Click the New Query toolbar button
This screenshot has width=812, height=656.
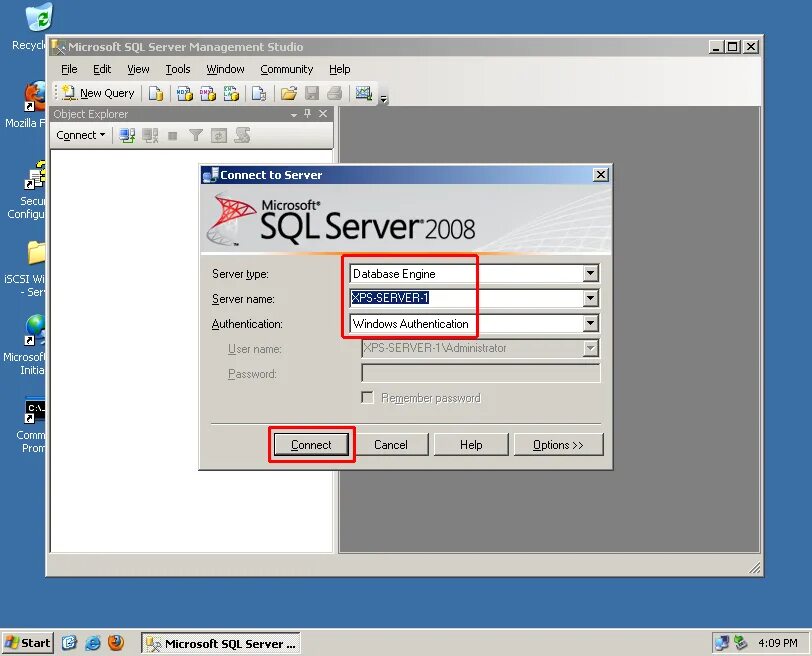pos(98,93)
